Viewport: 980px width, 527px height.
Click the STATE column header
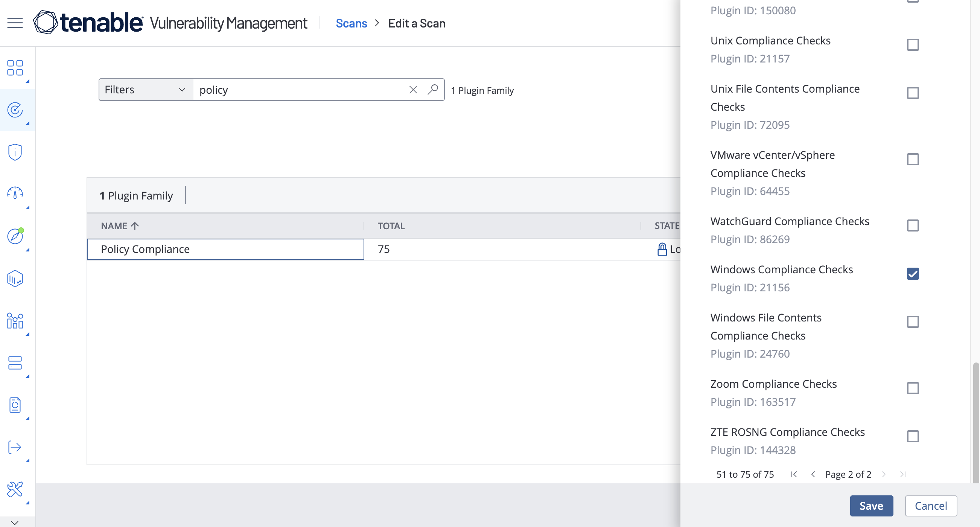click(x=667, y=225)
